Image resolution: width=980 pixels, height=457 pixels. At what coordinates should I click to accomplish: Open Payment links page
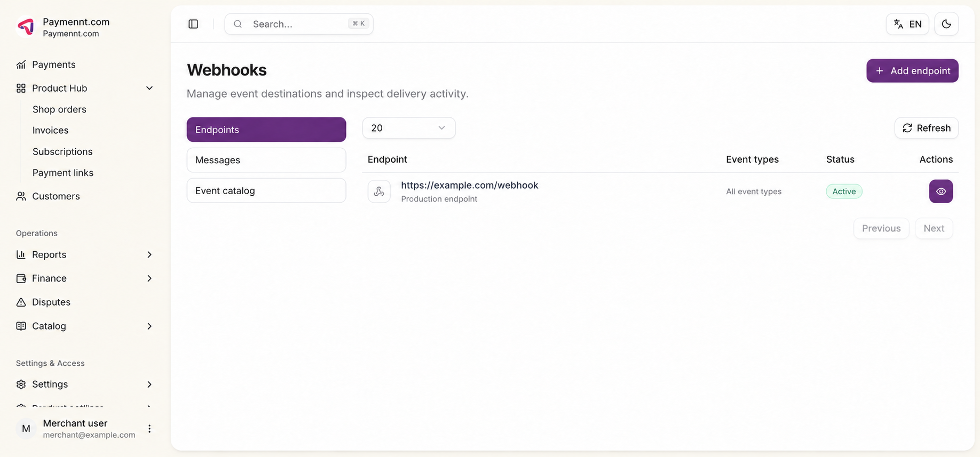[x=63, y=173]
